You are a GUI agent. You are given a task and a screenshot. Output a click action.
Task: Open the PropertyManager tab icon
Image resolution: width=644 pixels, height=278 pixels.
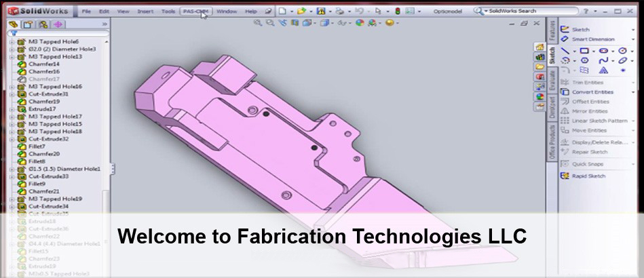click(x=29, y=24)
